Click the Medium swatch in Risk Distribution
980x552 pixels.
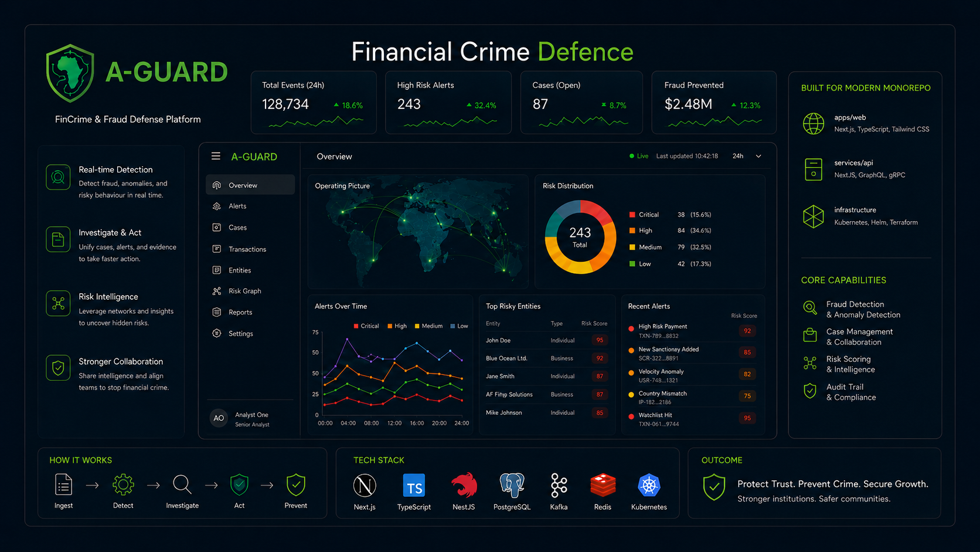point(632,247)
